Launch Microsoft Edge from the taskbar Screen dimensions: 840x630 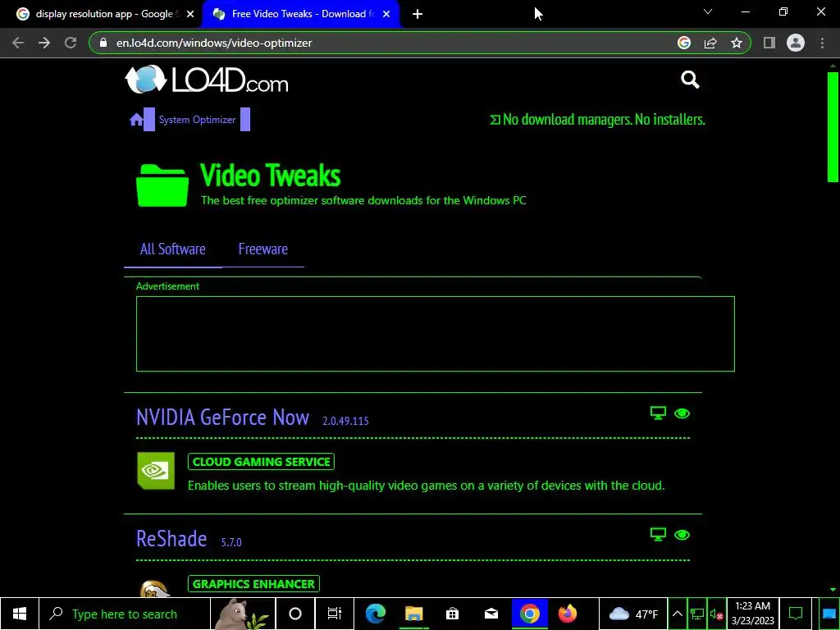tap(375, 614)
